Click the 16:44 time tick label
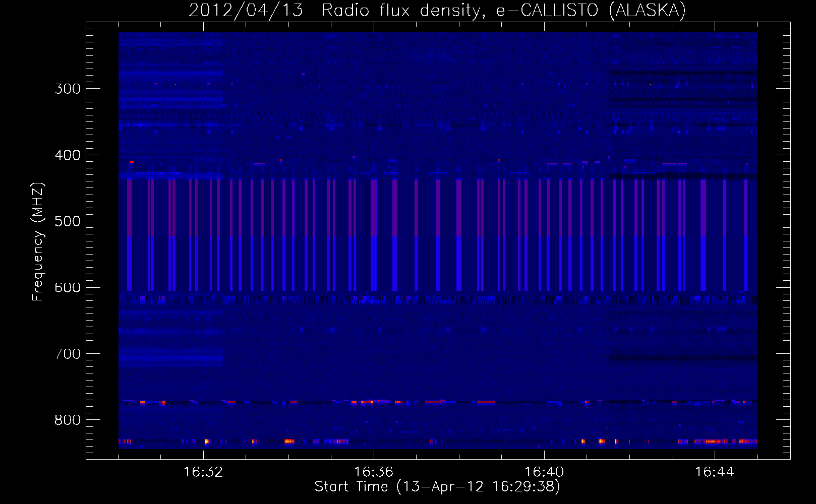 click(715, 472)
